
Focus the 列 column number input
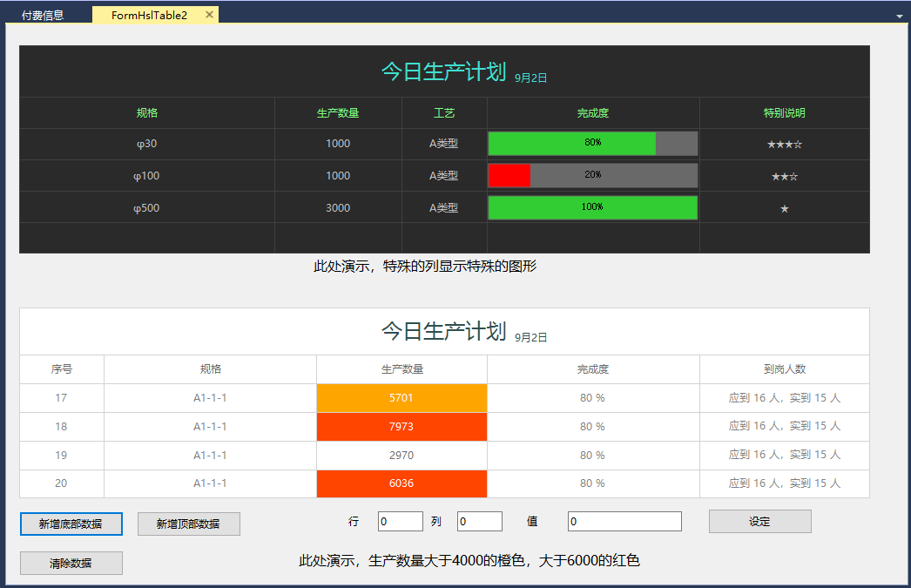(x=479, y=521)
